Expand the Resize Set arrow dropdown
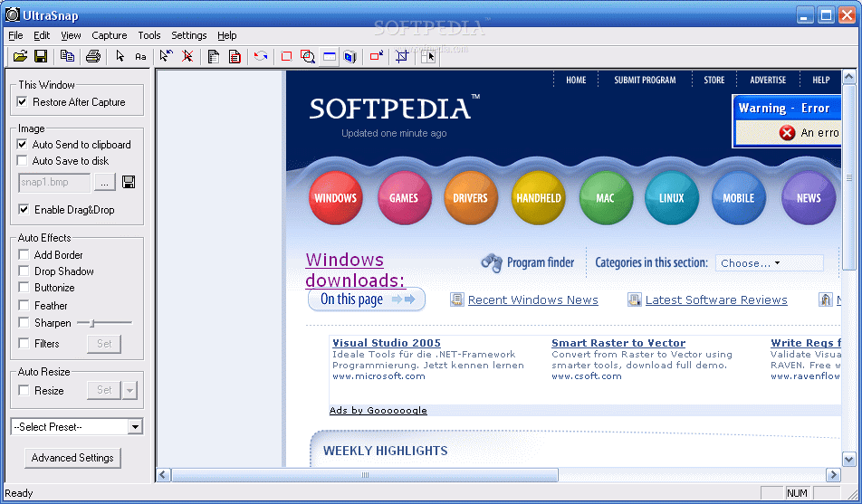 (x=129, y=390)
